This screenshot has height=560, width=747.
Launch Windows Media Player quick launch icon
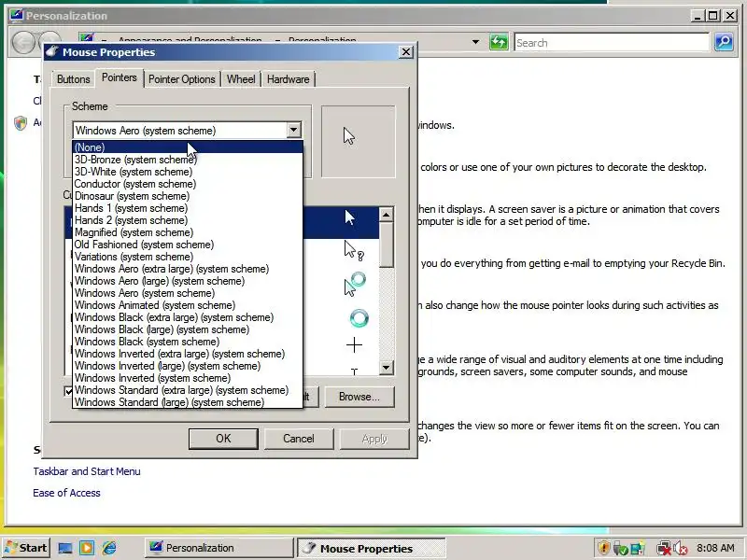click(87, 548)
